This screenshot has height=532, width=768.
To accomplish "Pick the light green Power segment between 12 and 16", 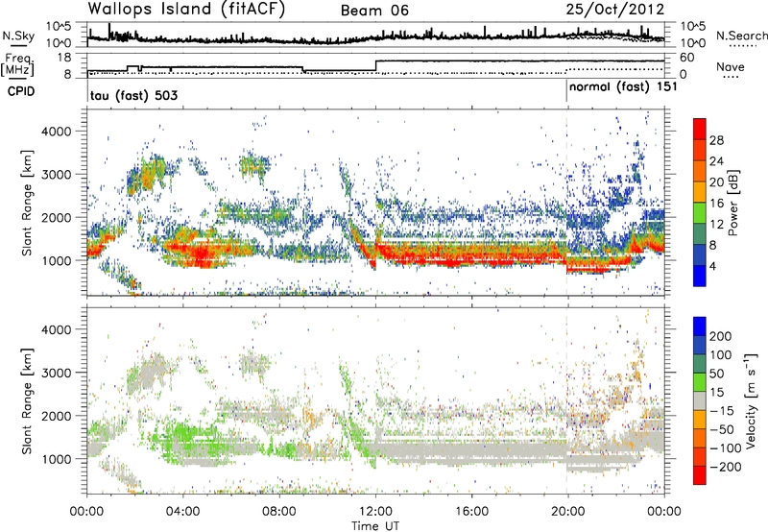I will click(x=700, y=213).
